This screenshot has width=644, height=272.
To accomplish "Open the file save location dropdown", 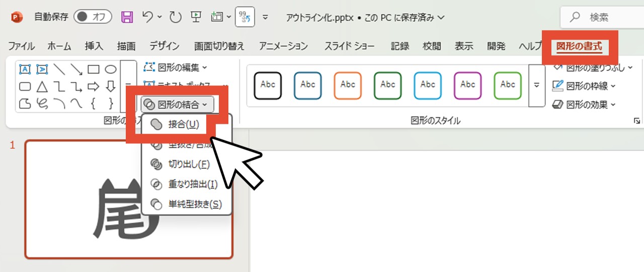I will click(442, 17).
